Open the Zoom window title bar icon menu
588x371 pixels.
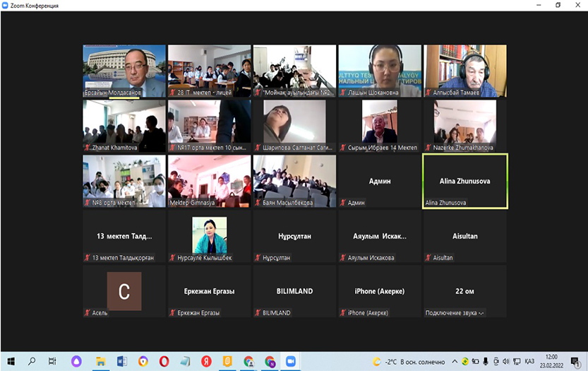6,6
